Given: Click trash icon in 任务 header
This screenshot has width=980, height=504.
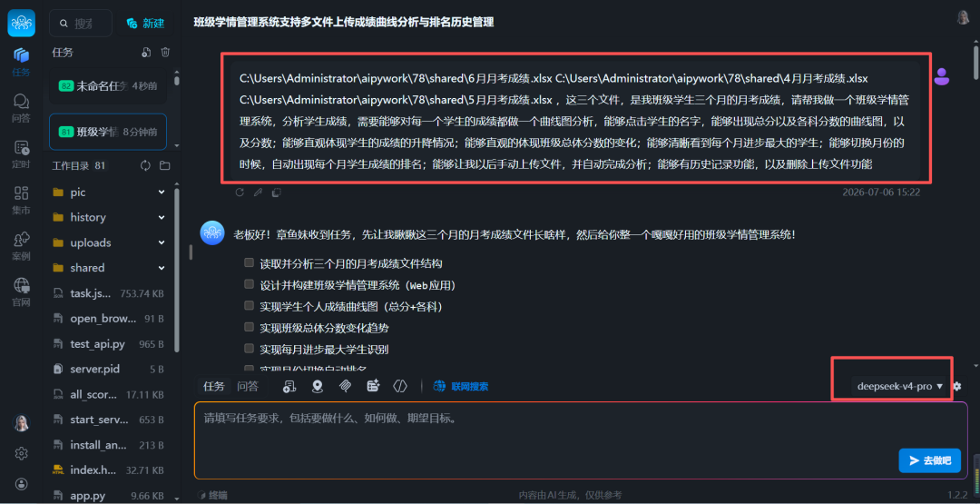Looking at the screenshot, I should pyautogui.click(x=165, y=53).
